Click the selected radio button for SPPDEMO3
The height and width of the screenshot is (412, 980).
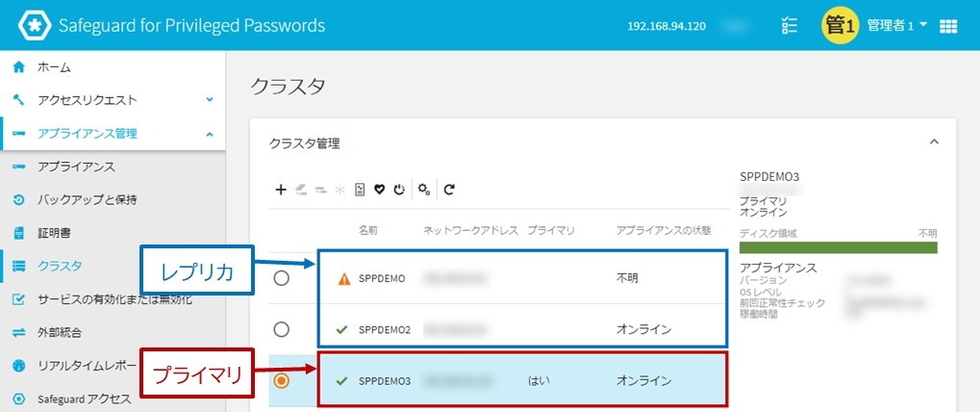(x=281, y=380)
